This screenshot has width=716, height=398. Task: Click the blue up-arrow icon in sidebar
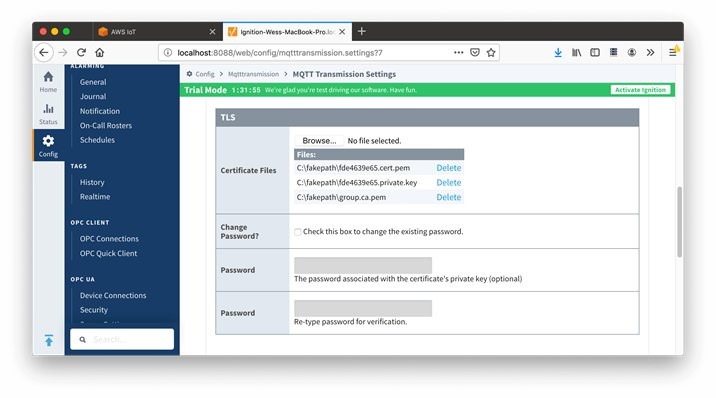point(49,340)
